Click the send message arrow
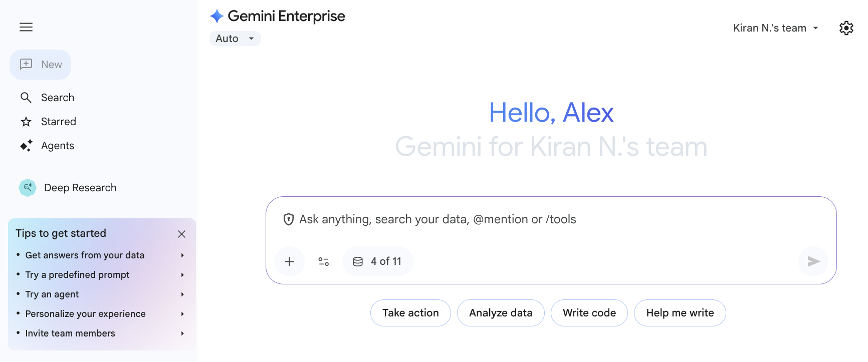The width and height of the screenshot is (868, 362). point(813,261)
